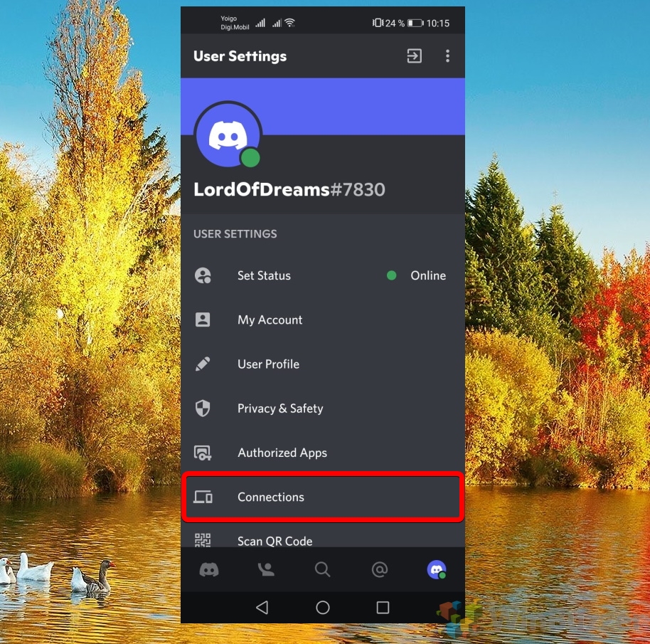Viewport: 650px width, 644px height.
Task: Open My Account settings
Action: [x=323, y=320]
